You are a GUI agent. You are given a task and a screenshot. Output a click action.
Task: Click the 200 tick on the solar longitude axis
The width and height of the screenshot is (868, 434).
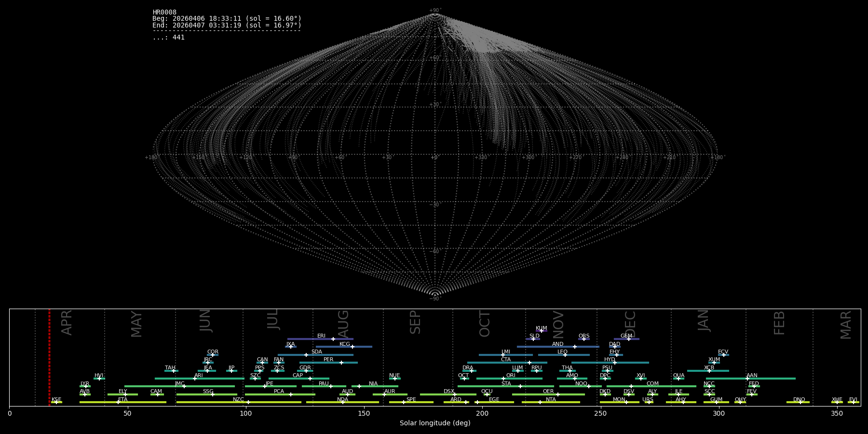482,413
